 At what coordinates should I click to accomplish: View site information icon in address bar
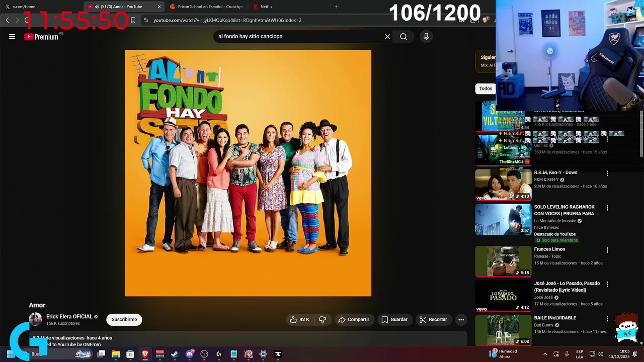click(146, 20)
